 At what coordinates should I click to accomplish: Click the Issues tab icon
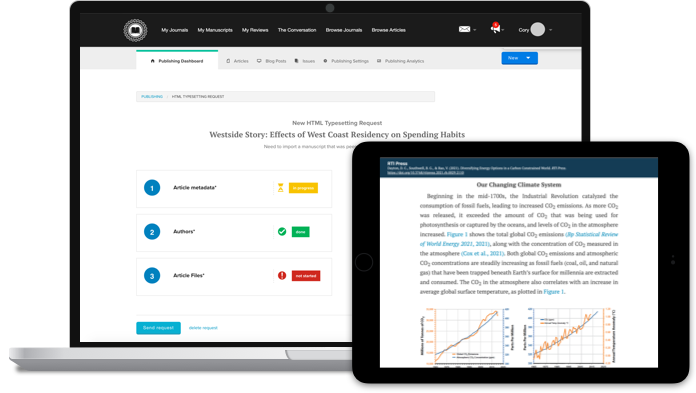297,61
